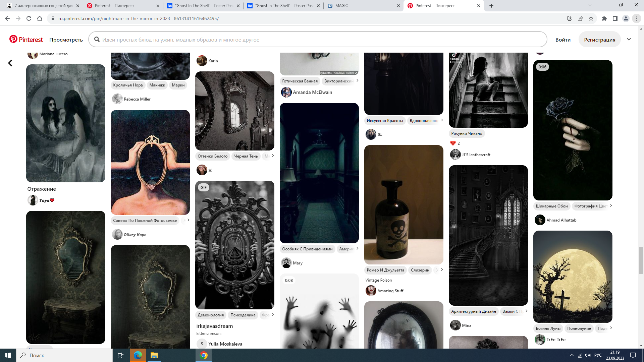
Task: Reload the page using the refresh icon
Action: pos(29,18)
